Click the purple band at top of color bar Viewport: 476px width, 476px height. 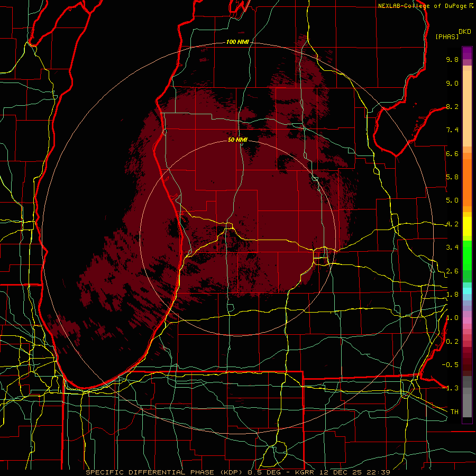coord(467,53)
